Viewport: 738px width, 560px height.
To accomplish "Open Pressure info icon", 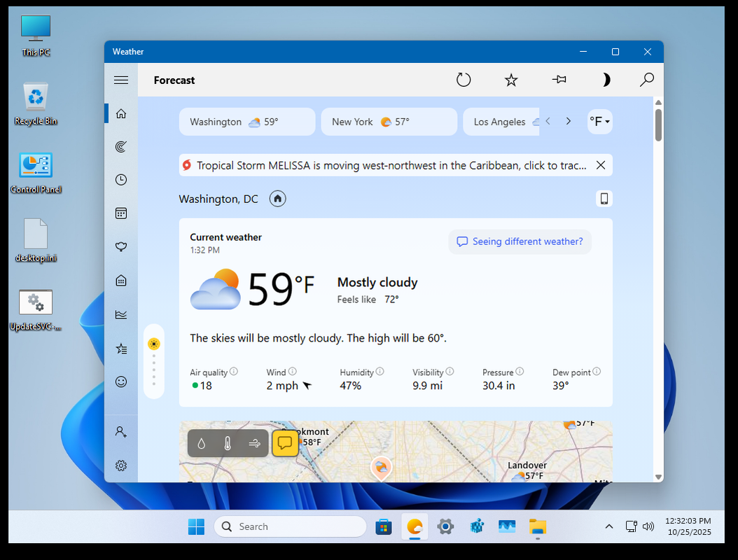I will pyautogui.click(x=520, y=371).
